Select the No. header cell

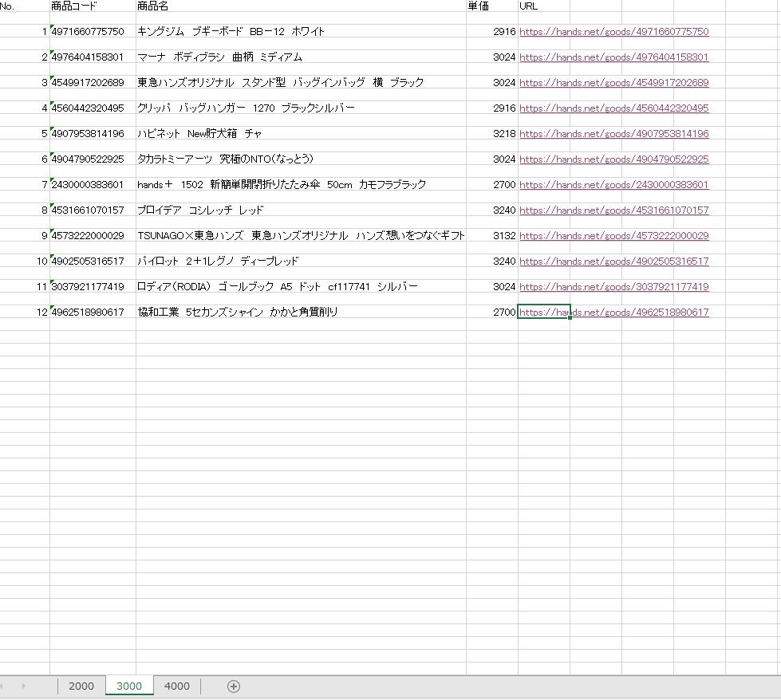click(x=25, y=6)
